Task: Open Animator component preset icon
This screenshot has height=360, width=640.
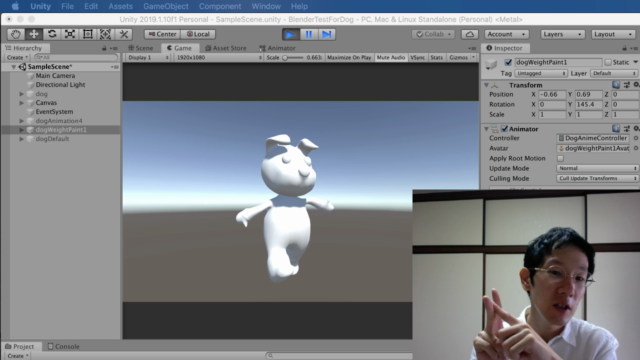Action: [627, 129]
